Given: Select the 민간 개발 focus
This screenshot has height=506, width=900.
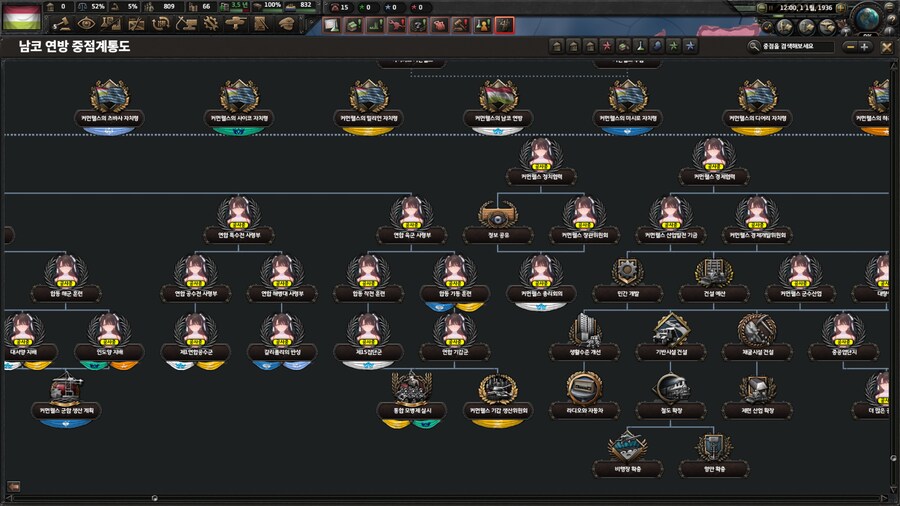Looking at the screenshot, I should (627, 274).
